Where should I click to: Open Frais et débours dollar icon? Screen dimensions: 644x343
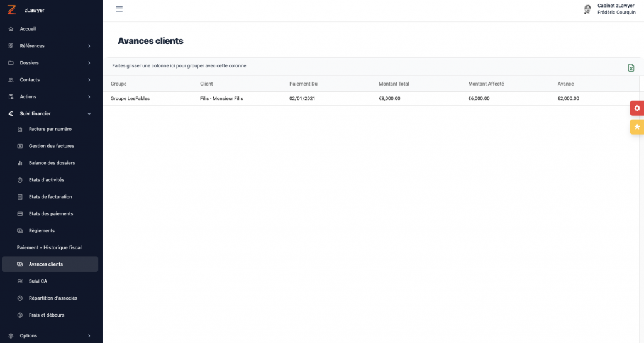[x=20, y=315]
